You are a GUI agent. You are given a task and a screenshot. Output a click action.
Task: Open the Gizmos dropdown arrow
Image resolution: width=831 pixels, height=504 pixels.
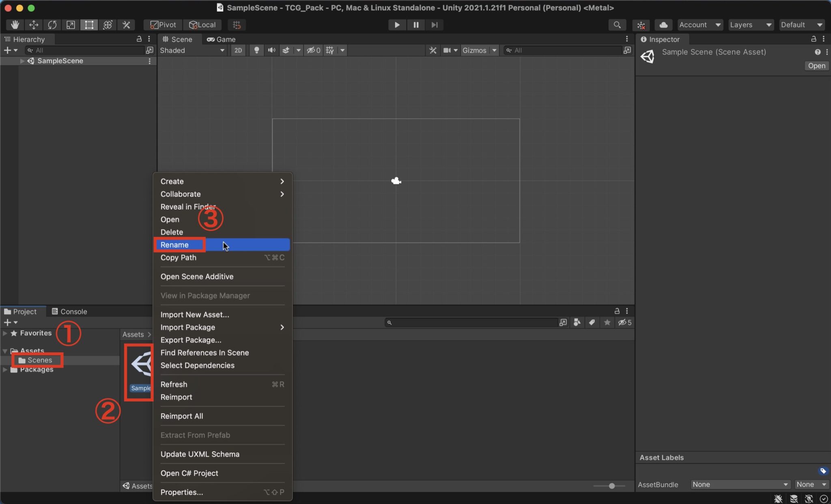click(494, 50)
